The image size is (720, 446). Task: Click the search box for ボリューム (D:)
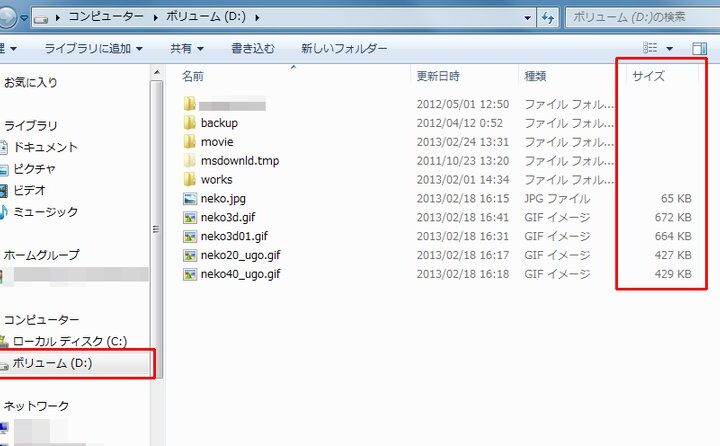(638, 18)
